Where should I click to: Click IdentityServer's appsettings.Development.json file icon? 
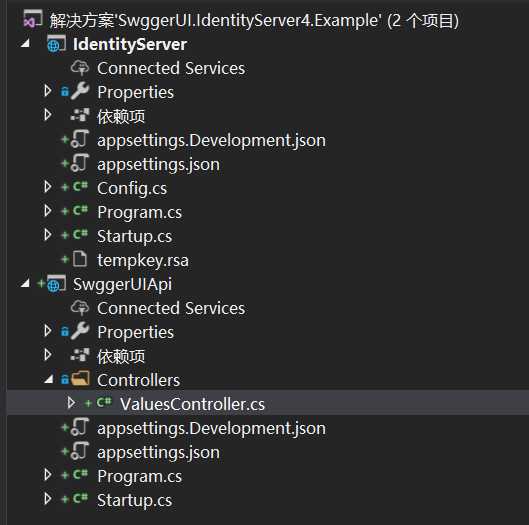(80, 139)
